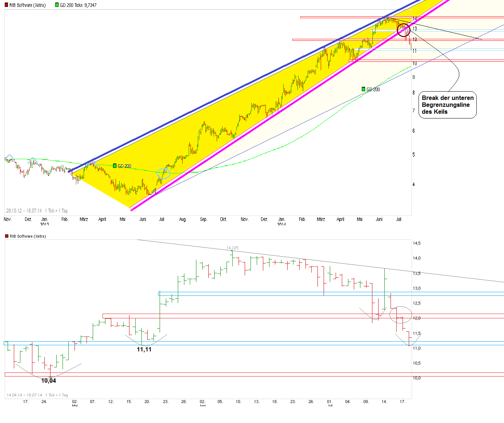Screen dimensions: 504x423
Task: Select the '10,04' low annotation label
Action: coord(48,380)
